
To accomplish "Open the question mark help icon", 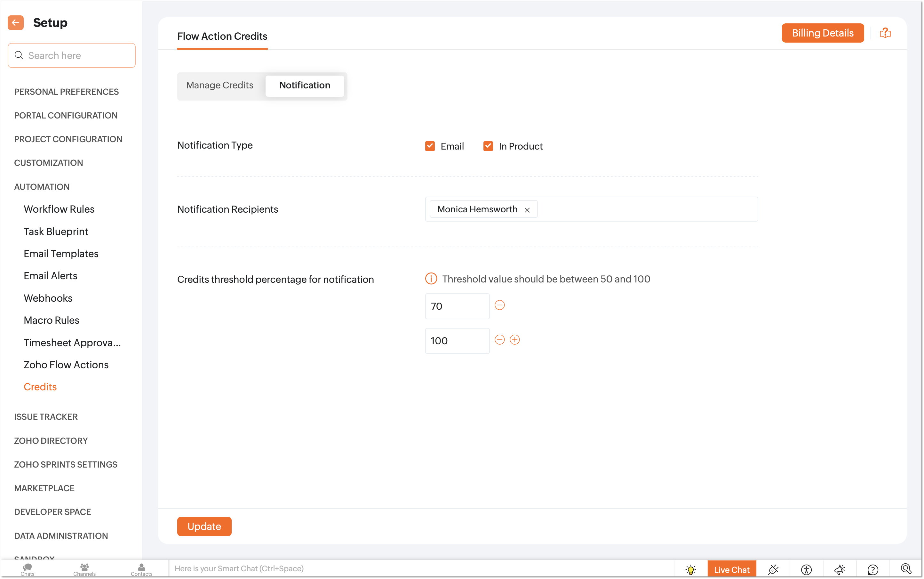I will pyautogui.click(x=873, y=569).
